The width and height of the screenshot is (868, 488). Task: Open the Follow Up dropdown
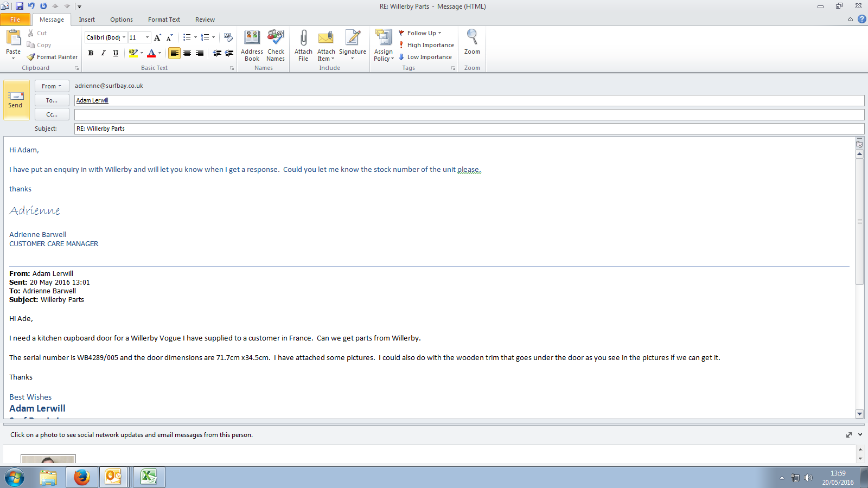pyautogui.click(x=420, y=33)
